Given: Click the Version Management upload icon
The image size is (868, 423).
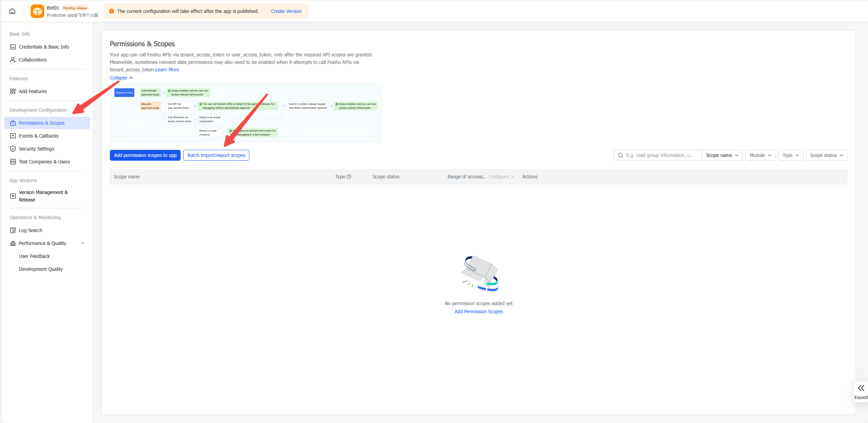Looking at the screenshot, I should 13,196.
